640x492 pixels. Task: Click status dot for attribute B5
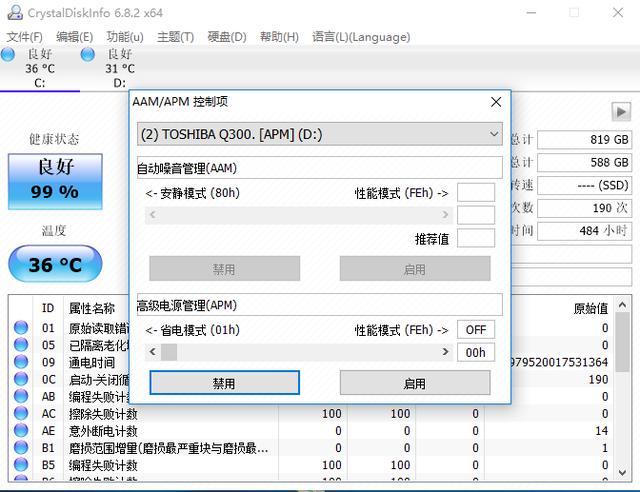[21, 465]
